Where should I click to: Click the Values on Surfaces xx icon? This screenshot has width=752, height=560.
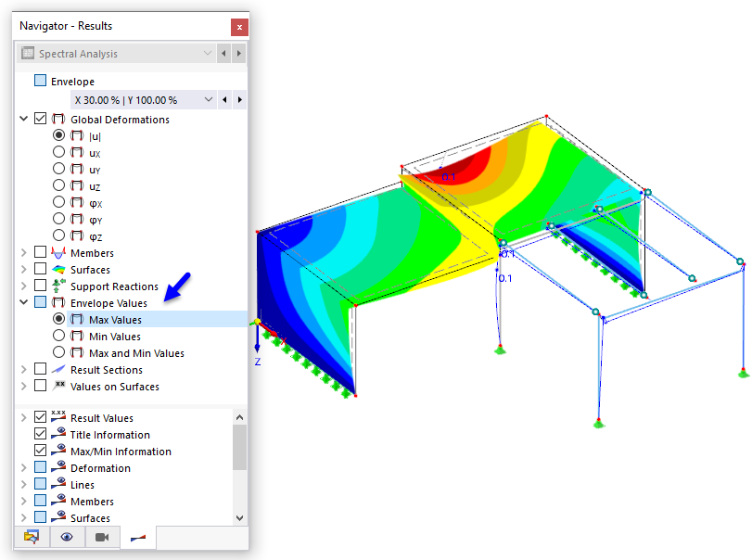point(59,385)
